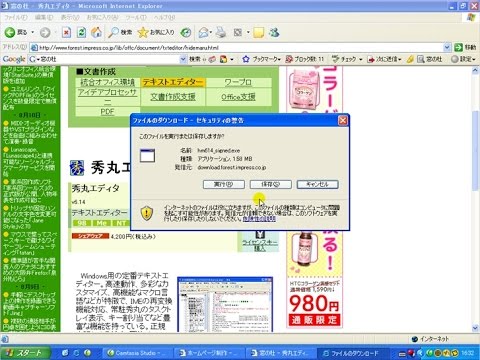The height and width of the screenshot is (360, 480).
Task: Open the Search magnifier toolbar button
Action: click(120, 32)
